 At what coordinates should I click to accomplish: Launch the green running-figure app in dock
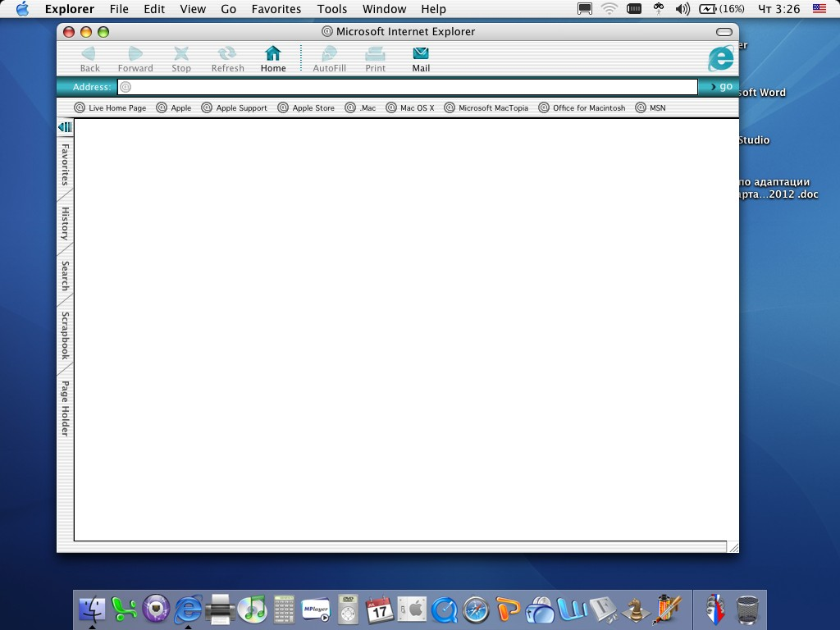(125, 609)
